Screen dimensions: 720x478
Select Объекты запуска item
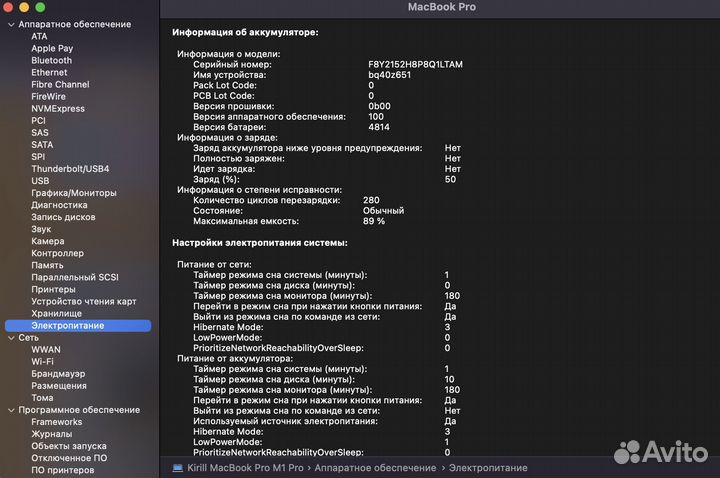(x=69, y=446)
